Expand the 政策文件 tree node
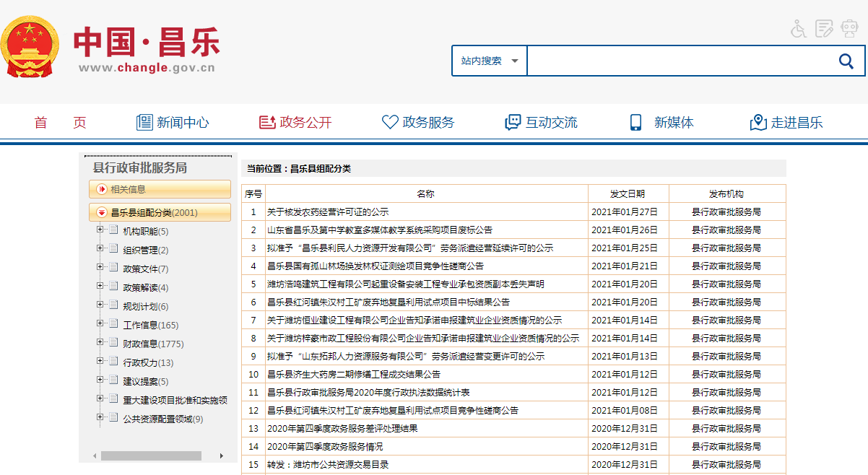This screenshot has height=475, width=868. point(100,269)
